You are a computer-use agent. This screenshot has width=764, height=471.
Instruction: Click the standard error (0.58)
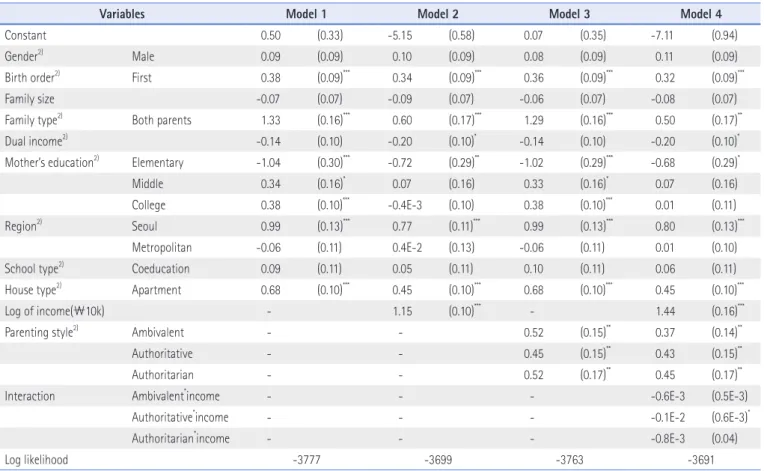coord(461,35)
